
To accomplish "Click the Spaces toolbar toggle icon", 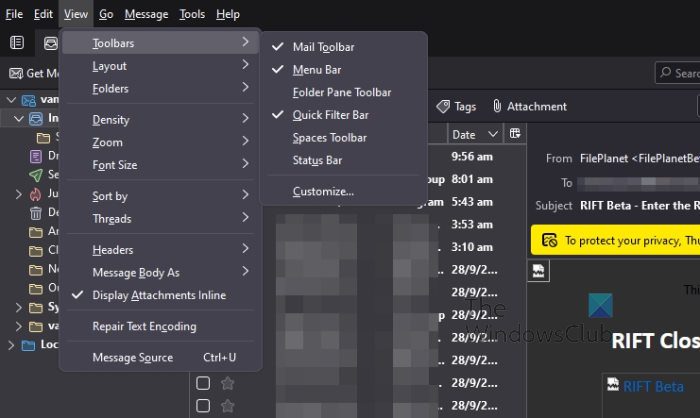I will [x=17, y=42].
